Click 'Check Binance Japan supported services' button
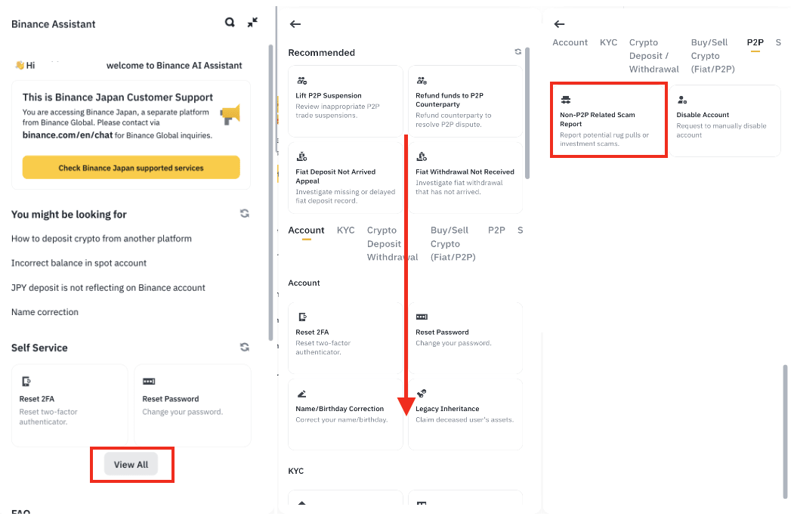 coord(131,167)
